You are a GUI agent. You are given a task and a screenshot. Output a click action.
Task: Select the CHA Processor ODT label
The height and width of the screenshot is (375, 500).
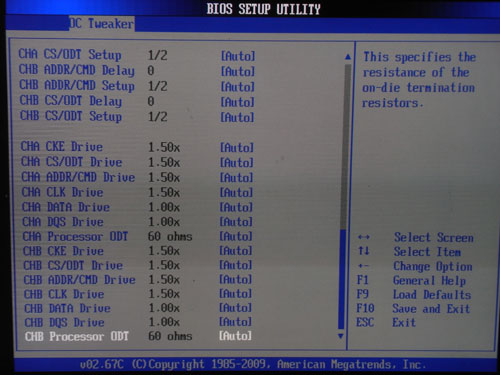75,236
